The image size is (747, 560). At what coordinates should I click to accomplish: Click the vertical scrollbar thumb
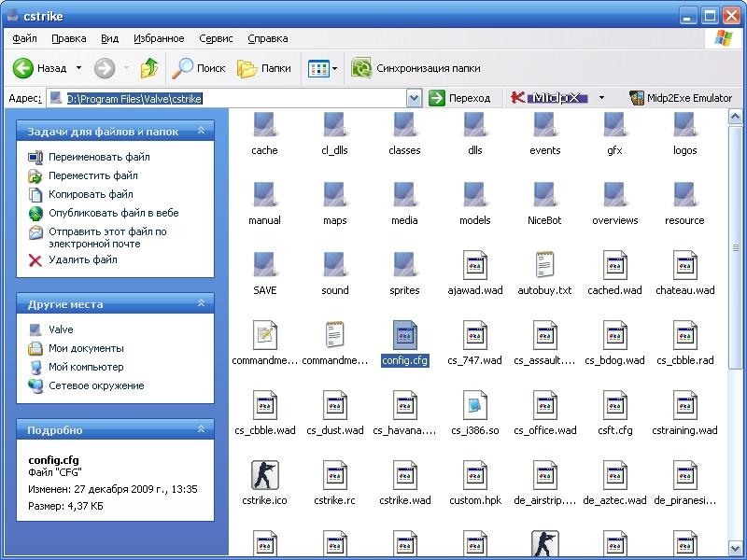(735, 246)
